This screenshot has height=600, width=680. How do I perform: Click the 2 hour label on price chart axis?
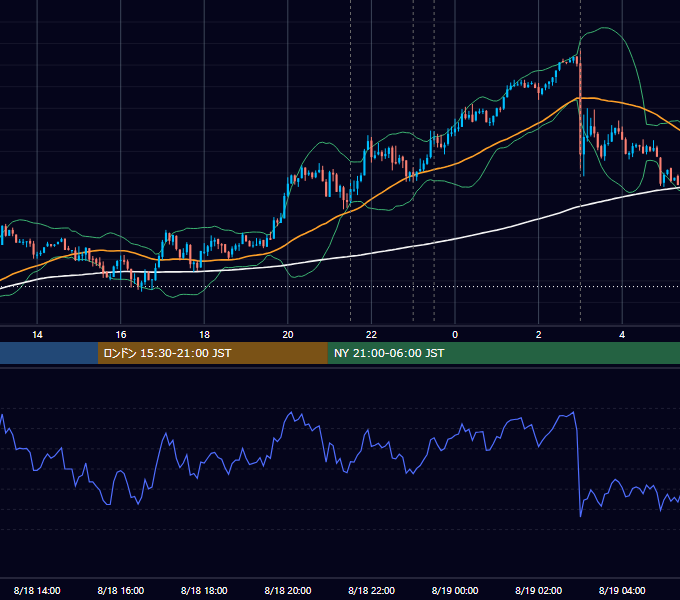pos(539,335)
